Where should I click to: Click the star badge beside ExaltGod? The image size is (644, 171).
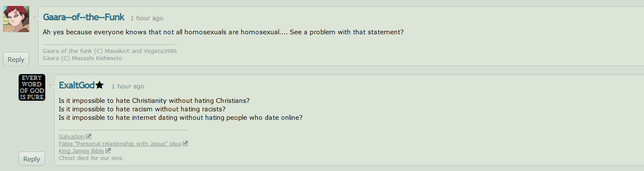point(99,85)
